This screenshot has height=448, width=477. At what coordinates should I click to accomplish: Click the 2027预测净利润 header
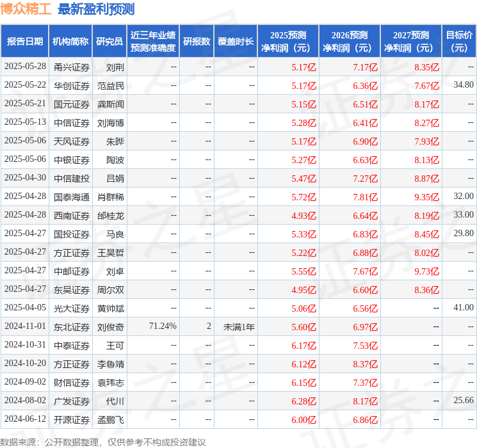click(x=411, y=42)
